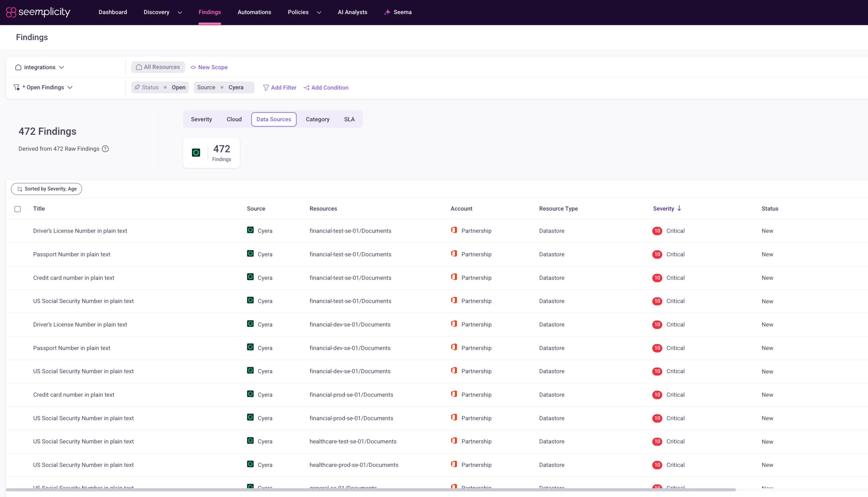Click the Cyera icon in data sources card
This screenshot has width=868, height=497.
[196, 153]
